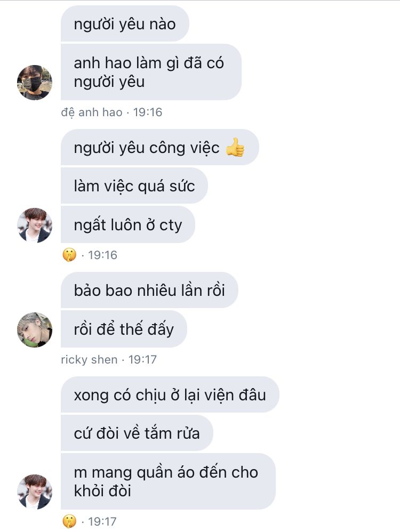Click the sender name 'ricky shen'

(89, 360)
